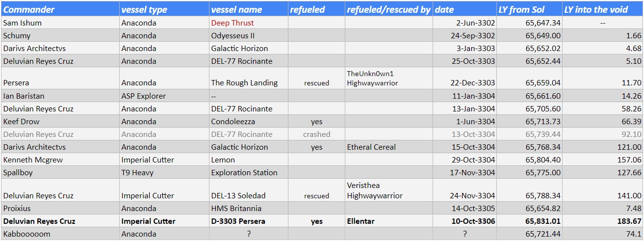Select the Ian Baristan commander cell

[60, 96]
